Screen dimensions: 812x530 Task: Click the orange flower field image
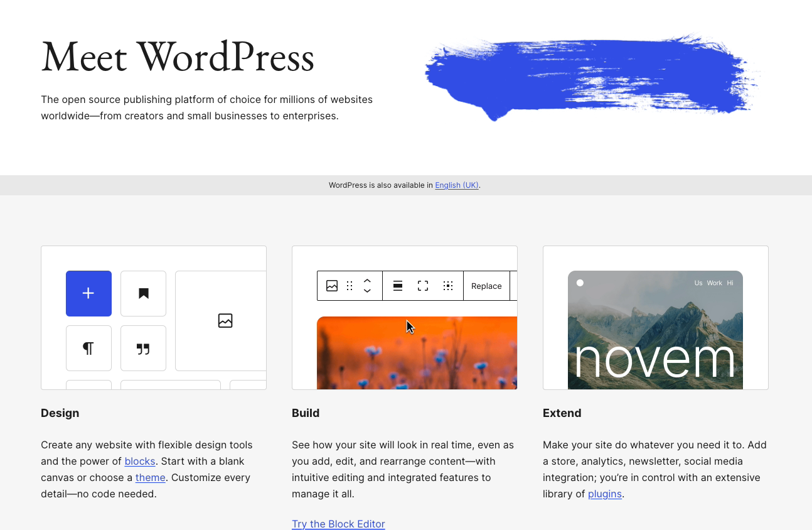(417, 353)
